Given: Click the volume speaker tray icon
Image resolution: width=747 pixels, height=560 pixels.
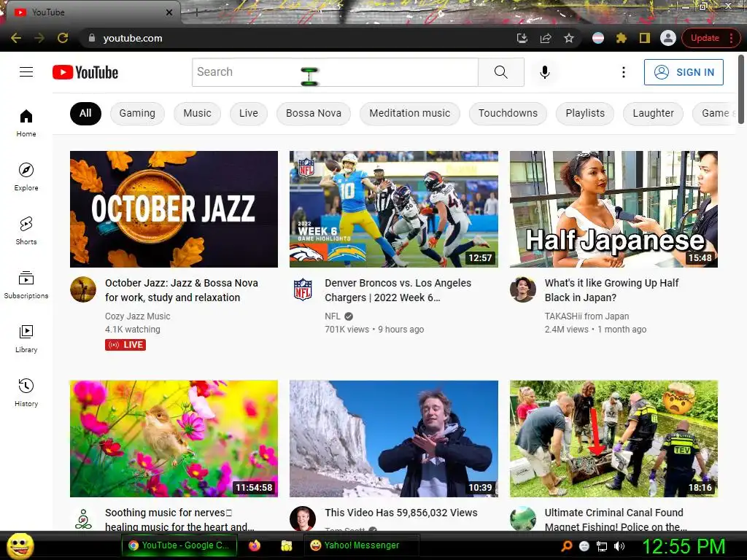Looking at the screenshot, I should pyautogui.click(x=619, y=546).
